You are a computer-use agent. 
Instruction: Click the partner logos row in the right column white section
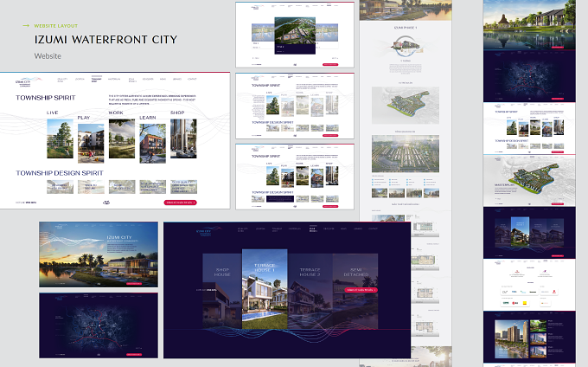pyautogui.click(x=529, y=292)
